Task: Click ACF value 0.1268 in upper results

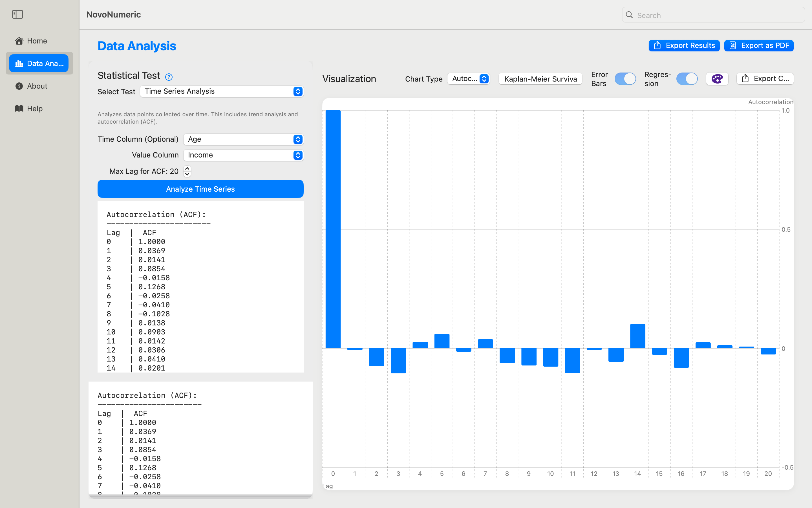Action: point(152,286)
